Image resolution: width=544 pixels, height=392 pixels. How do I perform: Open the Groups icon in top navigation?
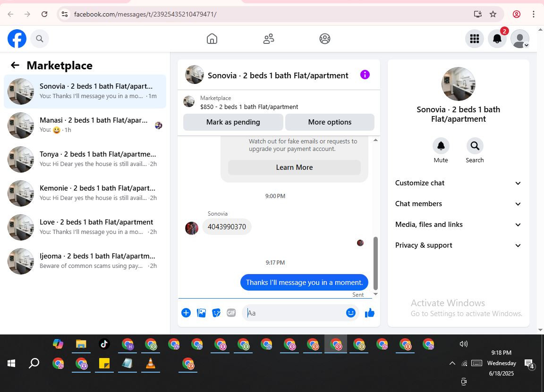325,39
